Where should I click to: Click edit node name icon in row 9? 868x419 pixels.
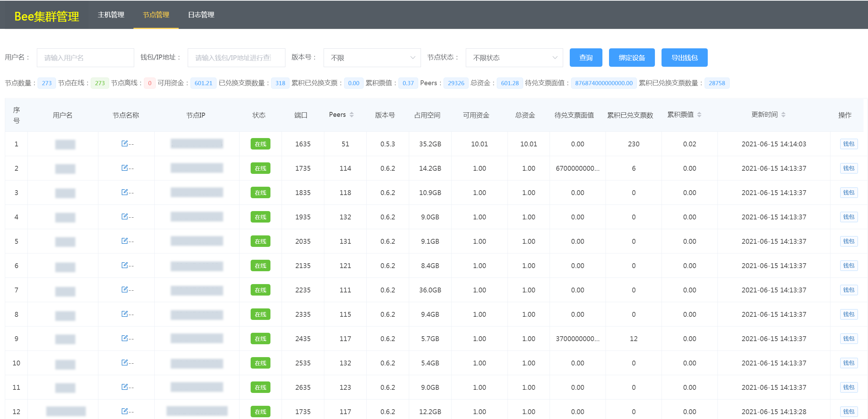[x=124, y=338]
